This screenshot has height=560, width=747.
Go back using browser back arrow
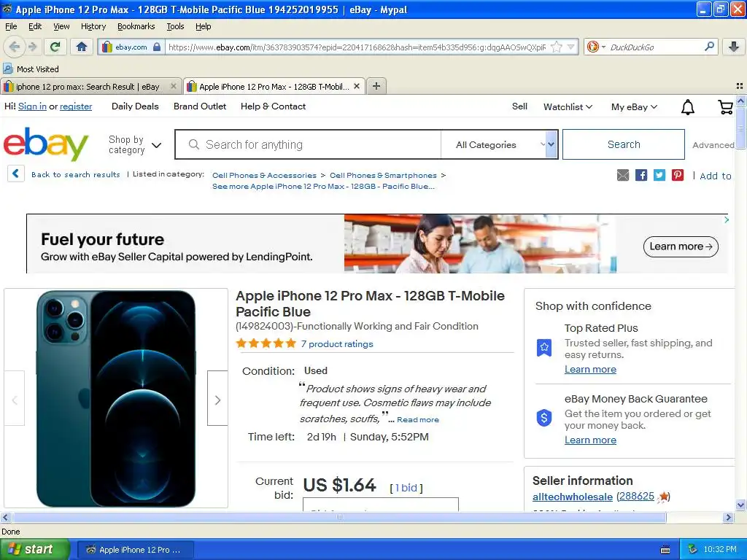point(15,47)
